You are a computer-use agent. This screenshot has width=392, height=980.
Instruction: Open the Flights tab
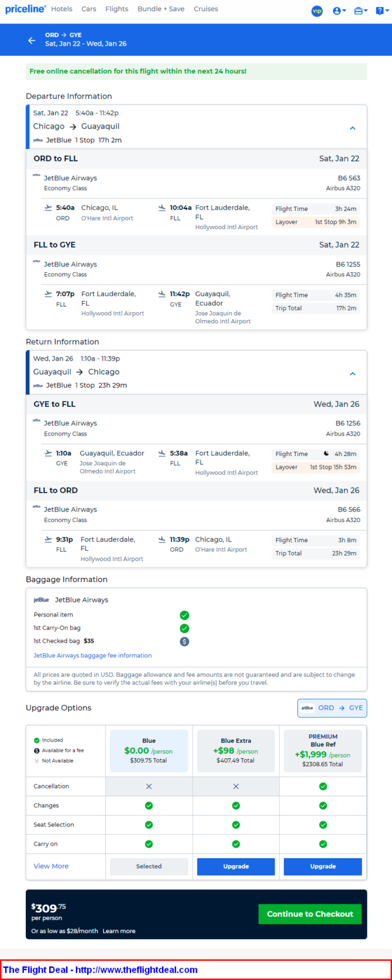117,9
